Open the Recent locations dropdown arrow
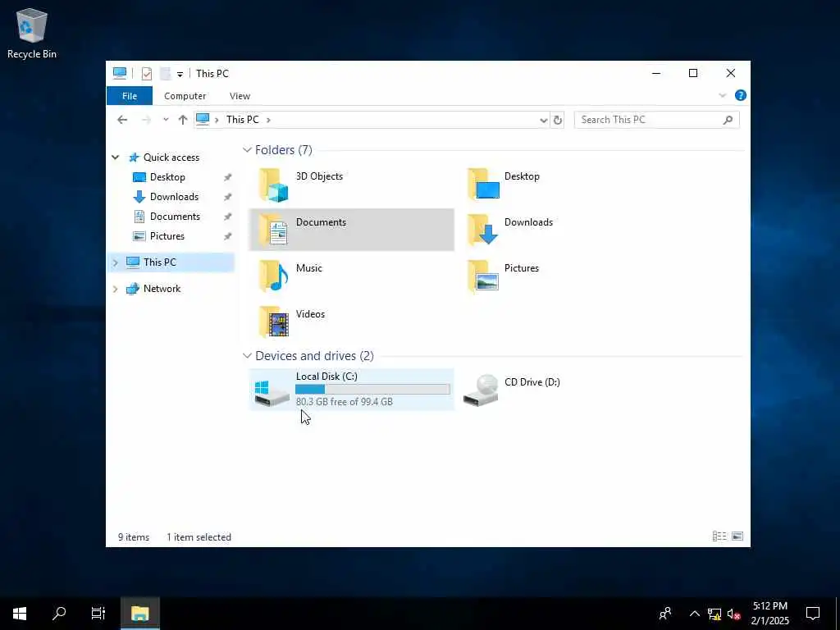The image size is (840, 630). coord(166,120)
